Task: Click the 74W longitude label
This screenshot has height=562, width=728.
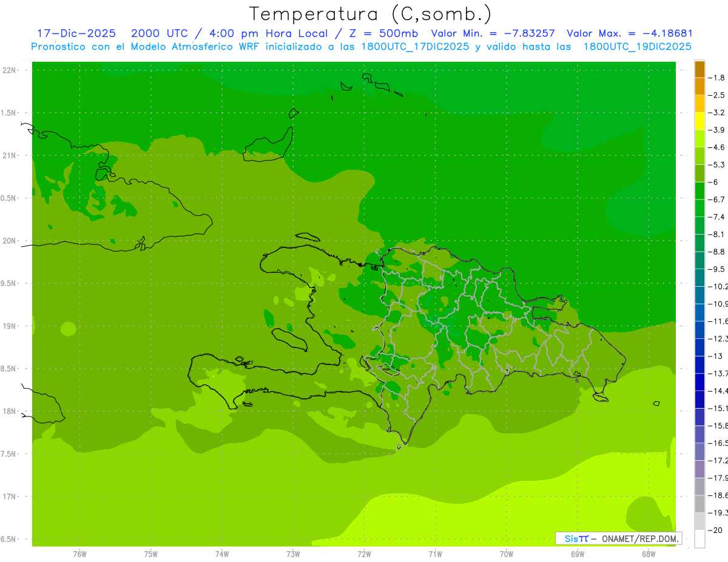Action: tap(222, 554)
